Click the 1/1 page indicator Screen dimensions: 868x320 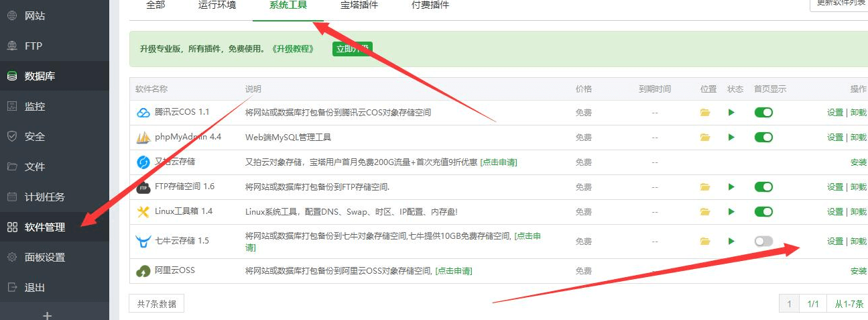pos(813,304)
